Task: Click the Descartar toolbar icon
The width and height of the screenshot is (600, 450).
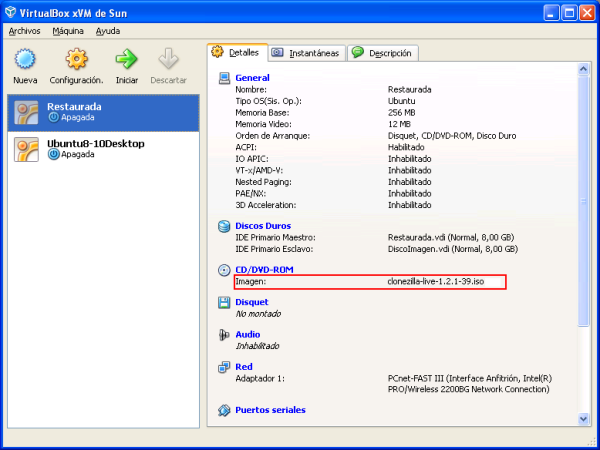Action: [168, 59]
